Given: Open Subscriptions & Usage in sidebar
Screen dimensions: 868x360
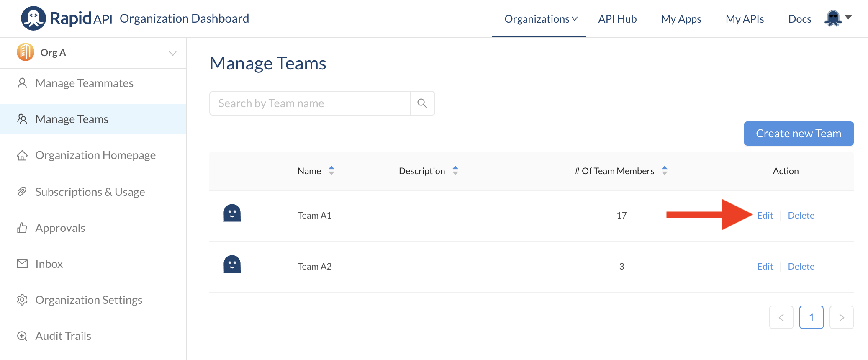Looking at the screenshot, I should tap(93, 192).
